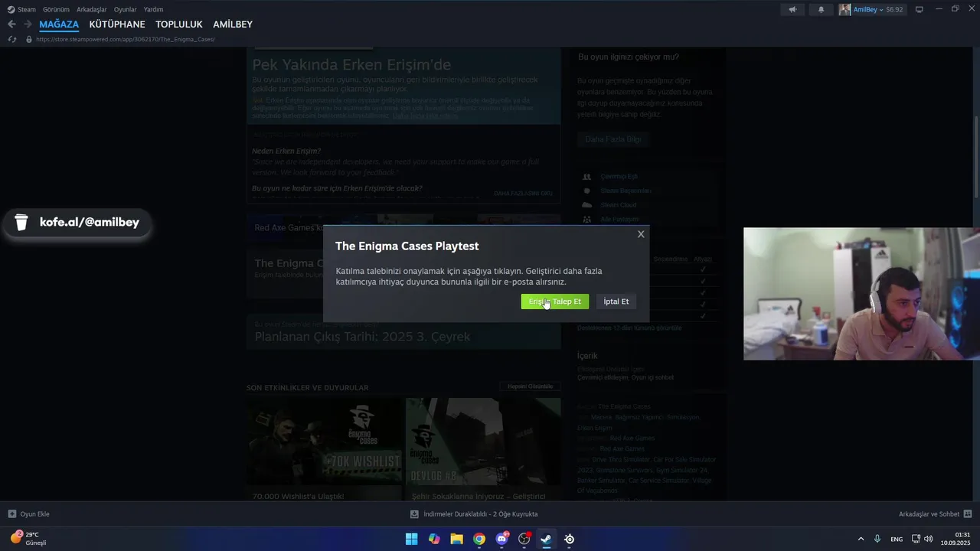Show hidden system tray icons chevron
Image resolution: width=980 pixels, height=551 pixels.
tap(861, 539)
